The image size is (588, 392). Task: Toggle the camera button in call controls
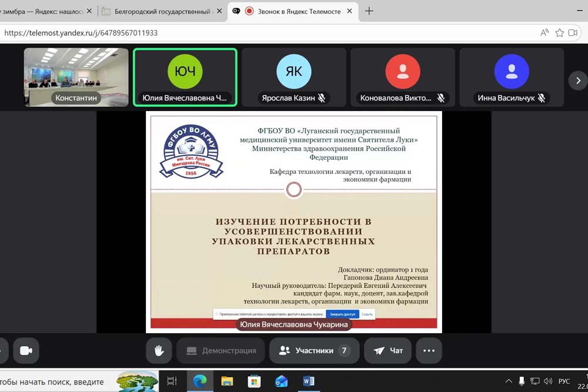tap(26, 350)
